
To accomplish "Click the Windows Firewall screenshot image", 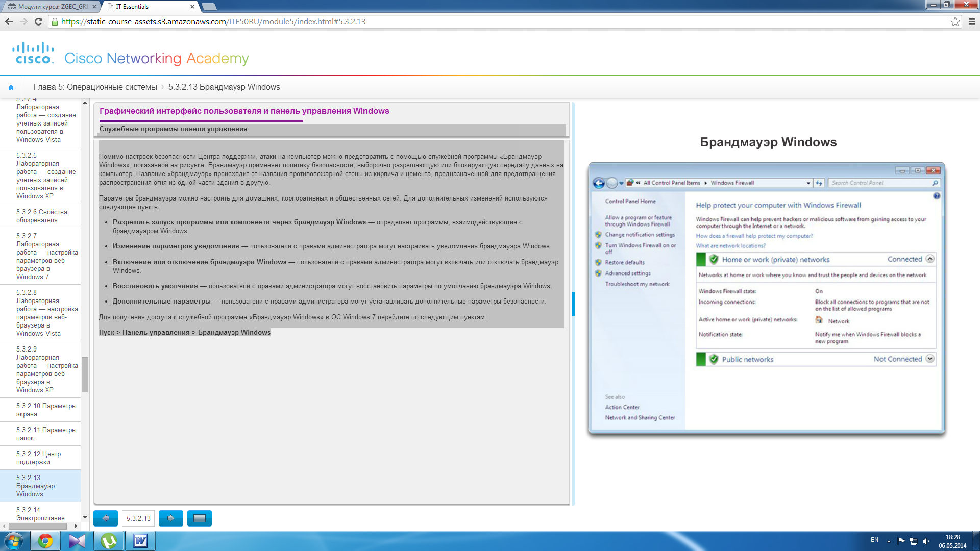I will (767, 299).
